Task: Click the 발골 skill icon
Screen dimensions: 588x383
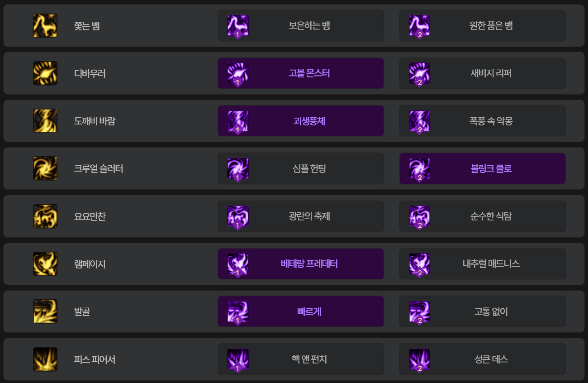Action: (45, 311)
